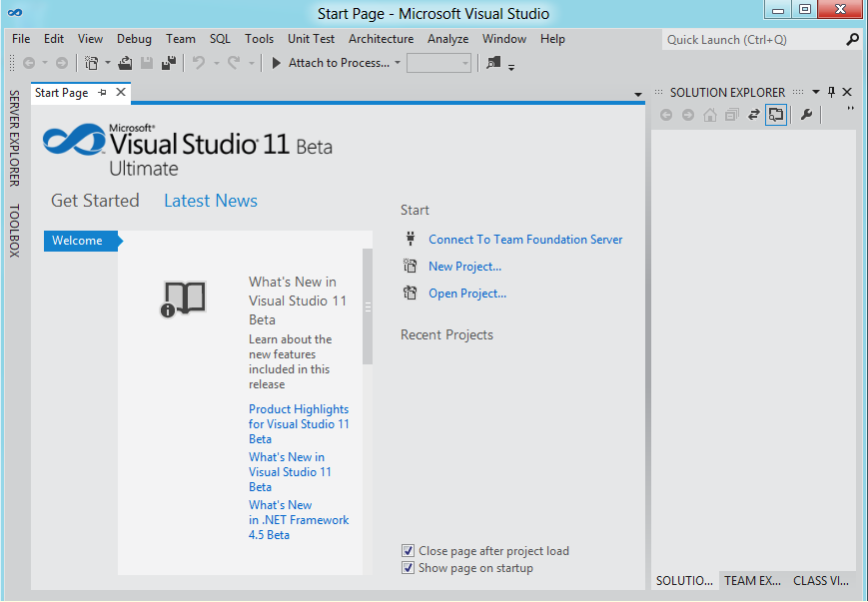The image size is (868, 602).
Task: Click the Navigate Forward toolbar arrow
Action: coord(62,63)
